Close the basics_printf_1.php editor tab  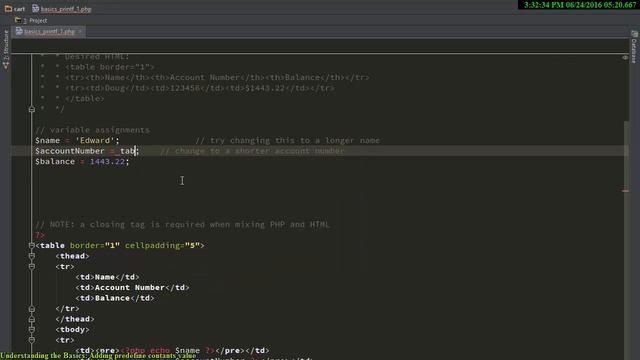80,31
